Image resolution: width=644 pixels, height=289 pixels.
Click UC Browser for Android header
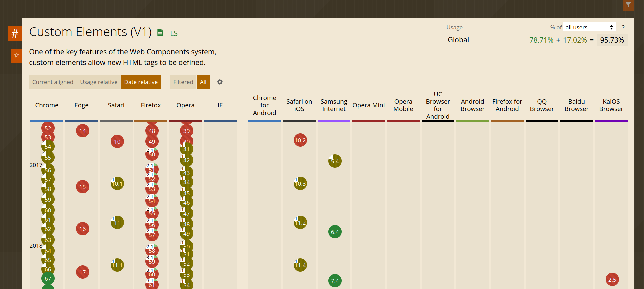coord(438,105)
